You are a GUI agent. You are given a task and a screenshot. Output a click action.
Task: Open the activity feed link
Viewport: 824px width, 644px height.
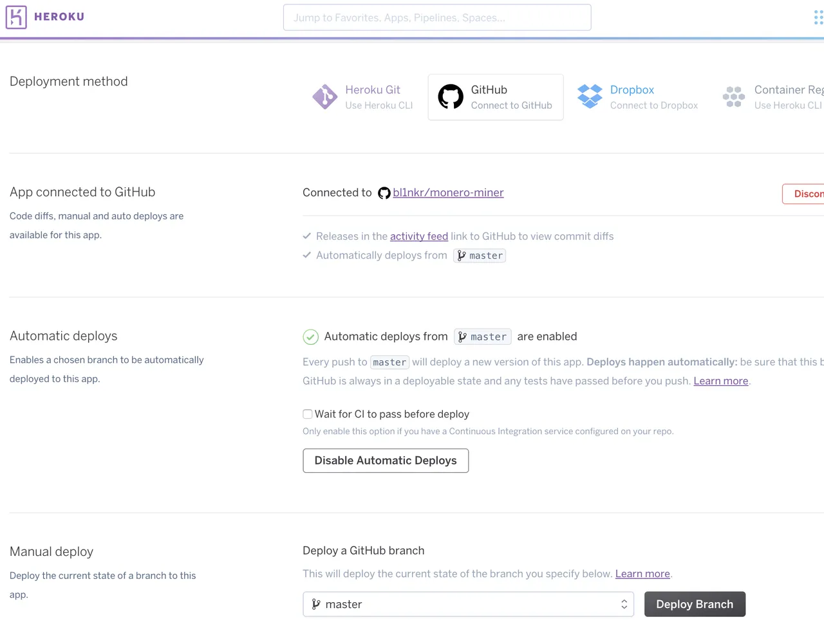[419, 236]
